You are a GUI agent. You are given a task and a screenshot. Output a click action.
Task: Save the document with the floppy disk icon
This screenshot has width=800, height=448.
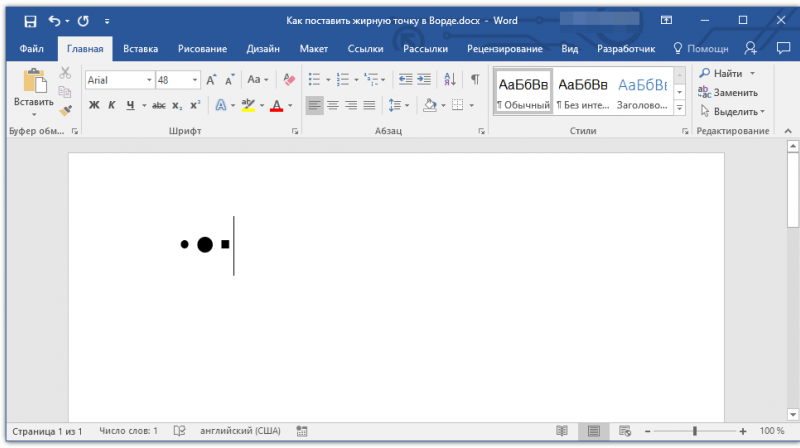coord(30,21)
